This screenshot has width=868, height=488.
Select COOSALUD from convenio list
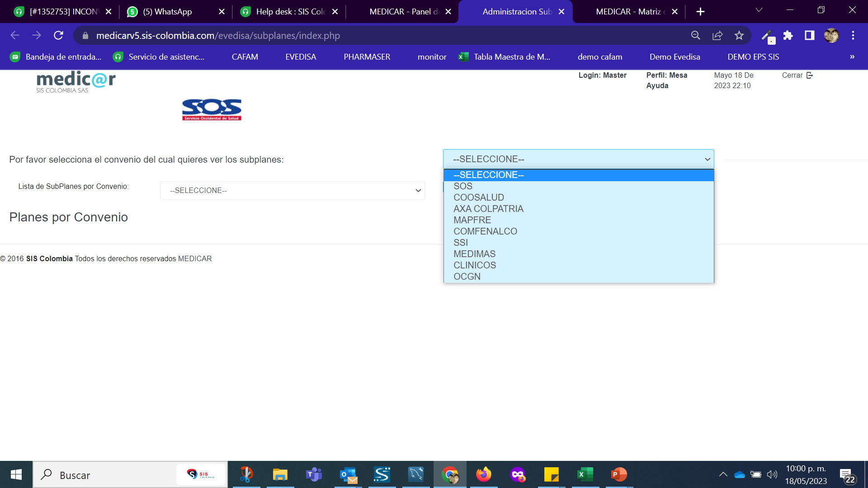point(478,197)
